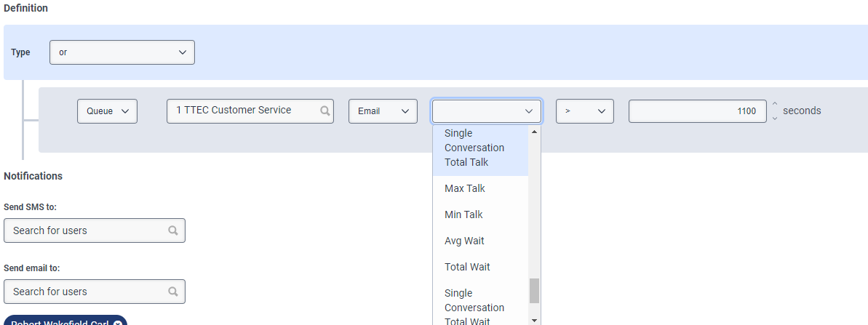Image resolution: width=868 pixels, height=325 pixels.
Task: Click search icon in queue name field
Action: click(x=325, y=111)
